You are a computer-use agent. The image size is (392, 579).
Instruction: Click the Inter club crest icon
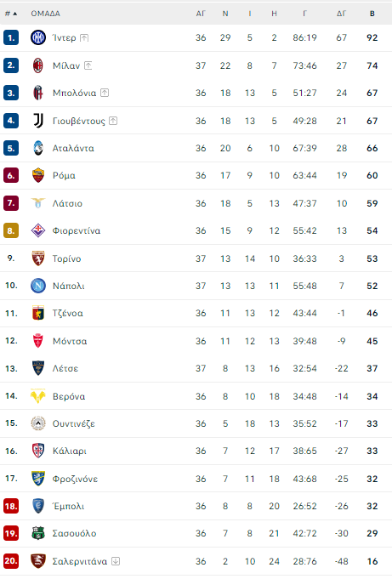[x=38, y=37]
